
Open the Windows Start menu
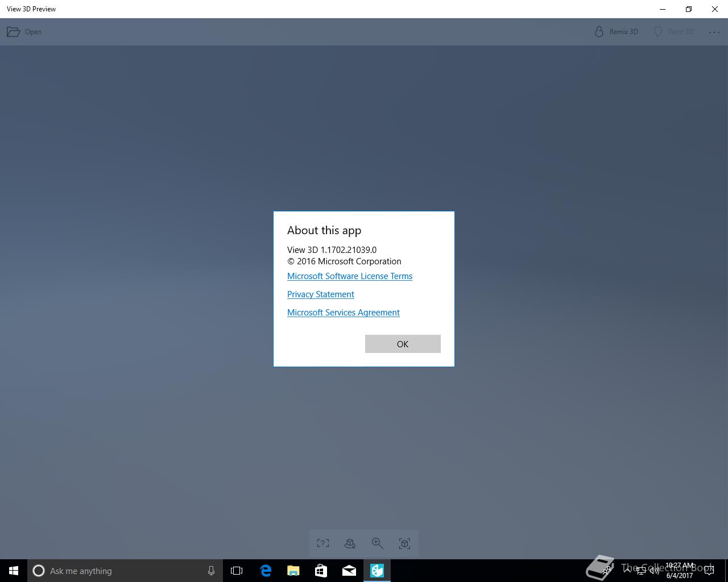[x=14, y=571]
